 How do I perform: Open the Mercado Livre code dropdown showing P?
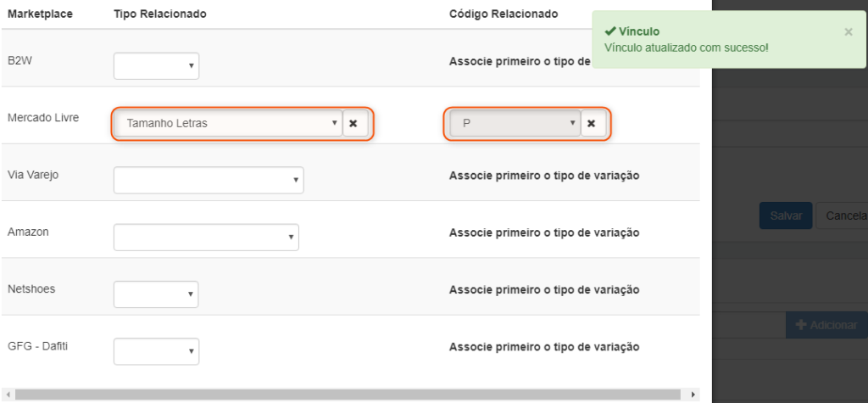pos(515,123)
